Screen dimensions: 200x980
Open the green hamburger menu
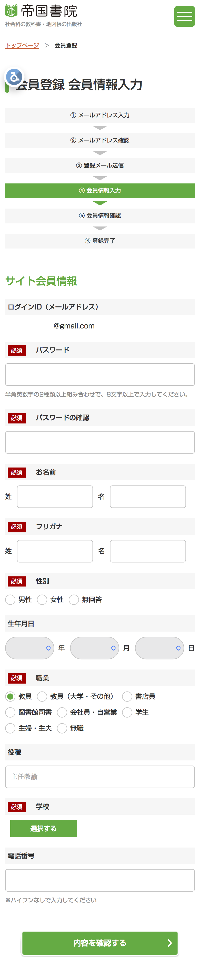(184, 16)
